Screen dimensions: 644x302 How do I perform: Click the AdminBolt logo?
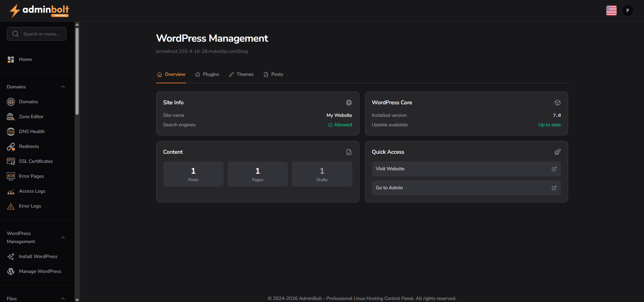click(x=39, y=10)
